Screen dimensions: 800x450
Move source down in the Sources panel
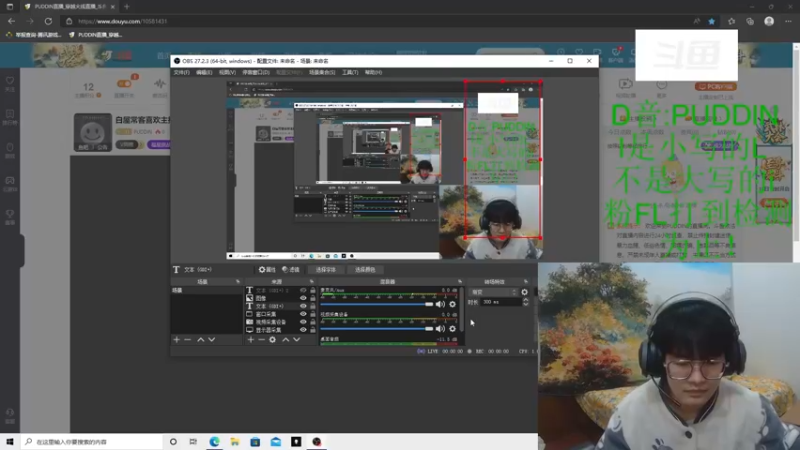(x=296, y=340)
